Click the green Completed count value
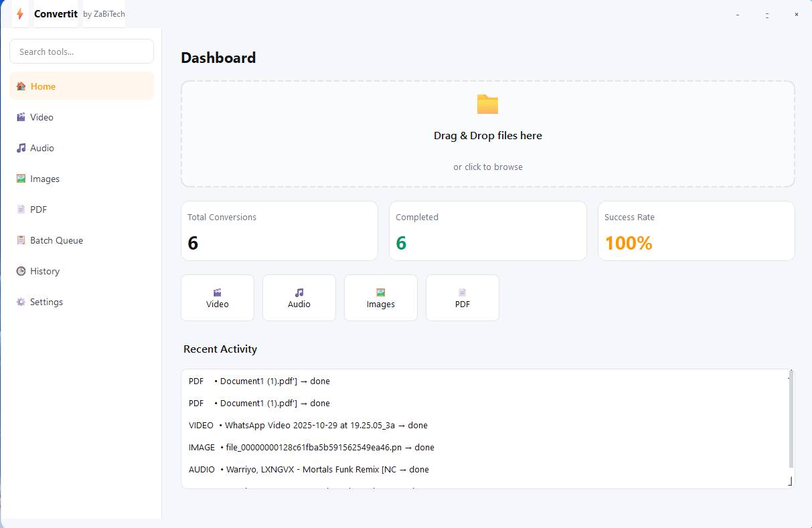The width and height of the screenshot is (812, 528). click(x=401, y=243)
